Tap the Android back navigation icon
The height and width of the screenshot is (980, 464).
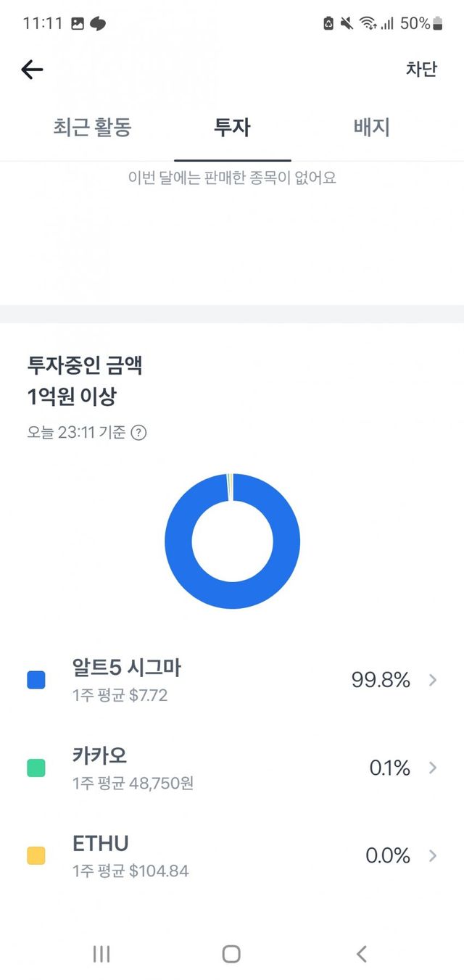pos(362,954)
